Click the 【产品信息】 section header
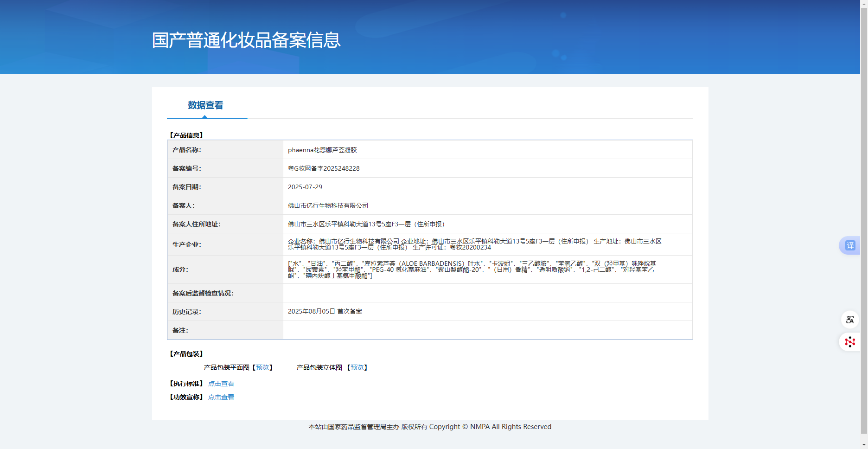The image size is (868, 449). point(186,135)
